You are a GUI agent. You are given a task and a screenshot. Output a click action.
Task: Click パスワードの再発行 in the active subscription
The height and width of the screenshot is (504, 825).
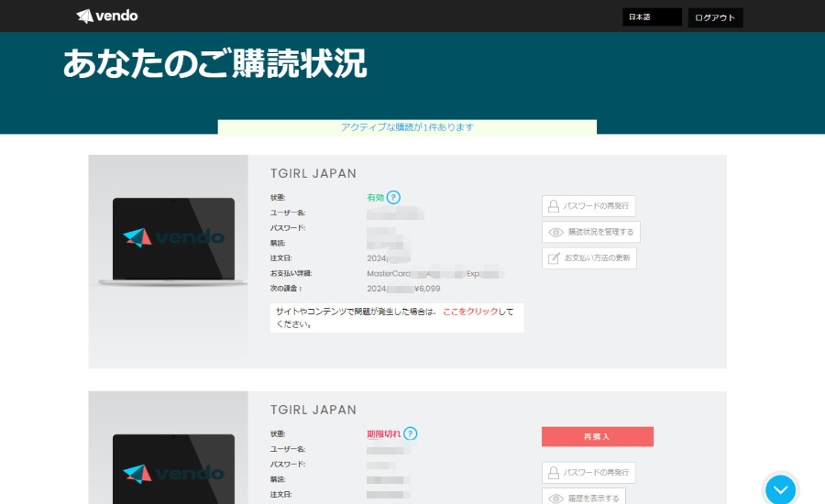point(588,205)
